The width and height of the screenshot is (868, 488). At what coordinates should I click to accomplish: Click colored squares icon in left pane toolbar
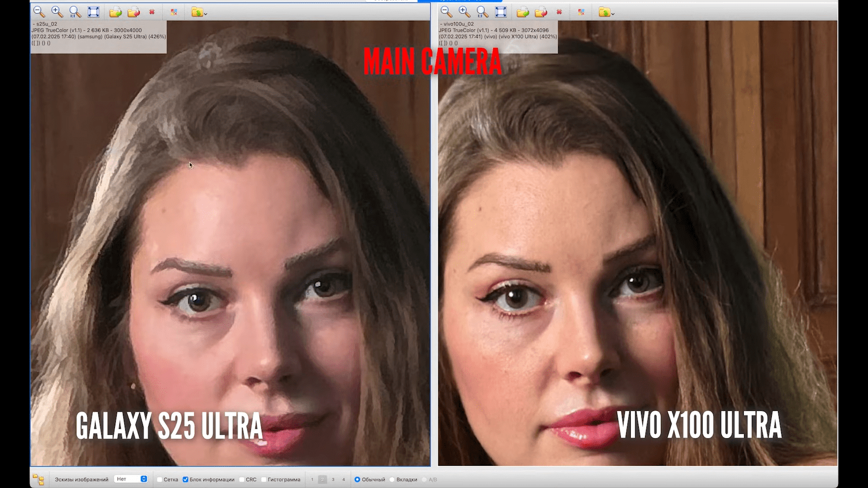click(174, 11)
